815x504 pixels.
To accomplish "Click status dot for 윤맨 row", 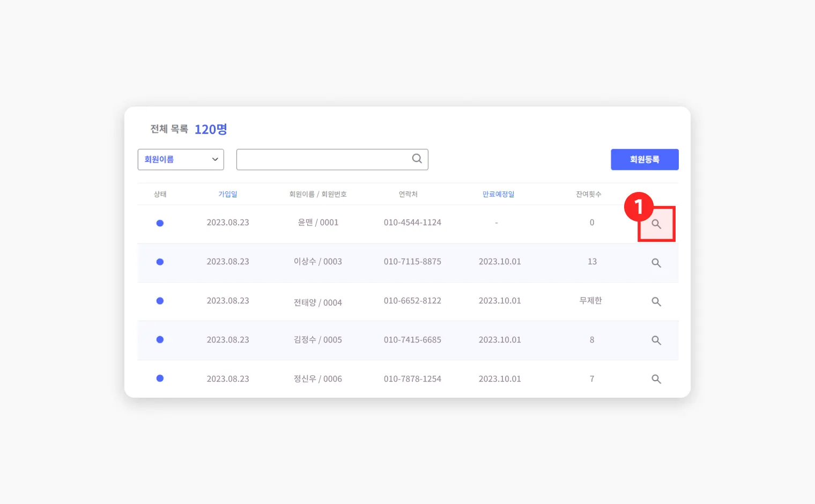I will pos(160,223).
